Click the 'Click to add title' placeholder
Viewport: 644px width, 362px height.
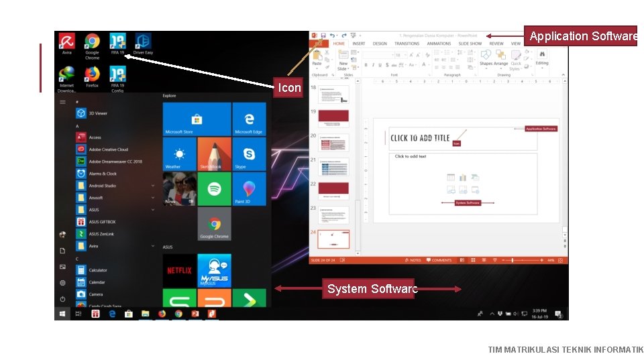[462, 138]
